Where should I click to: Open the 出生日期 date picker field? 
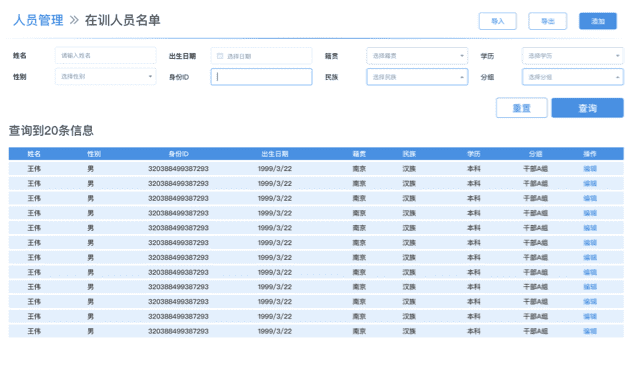(261, 56)
